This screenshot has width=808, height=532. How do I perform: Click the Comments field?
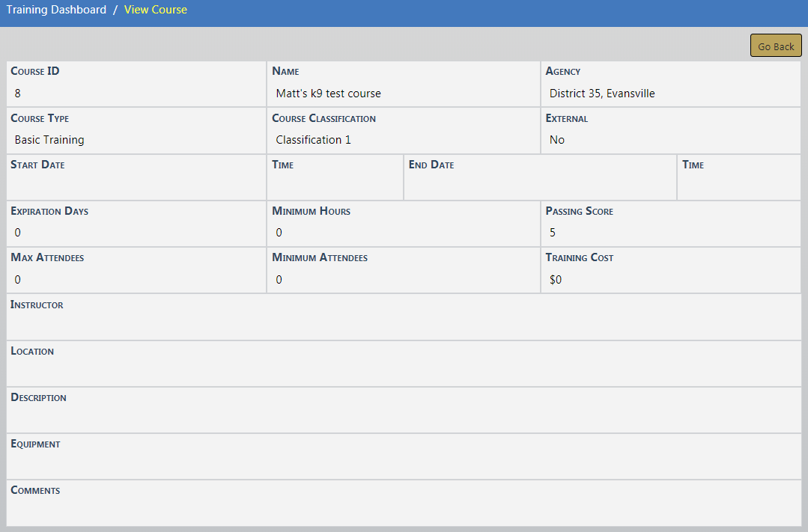click(404, 509)
